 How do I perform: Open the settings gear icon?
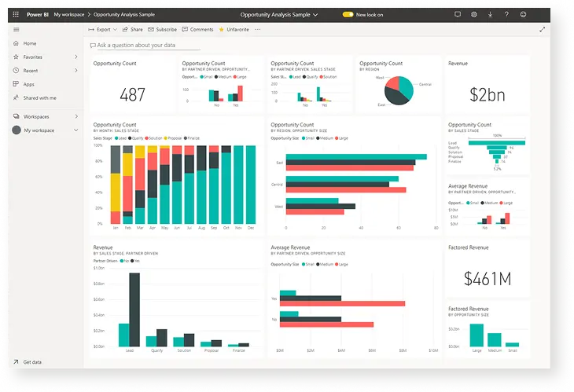pos(474,14)
